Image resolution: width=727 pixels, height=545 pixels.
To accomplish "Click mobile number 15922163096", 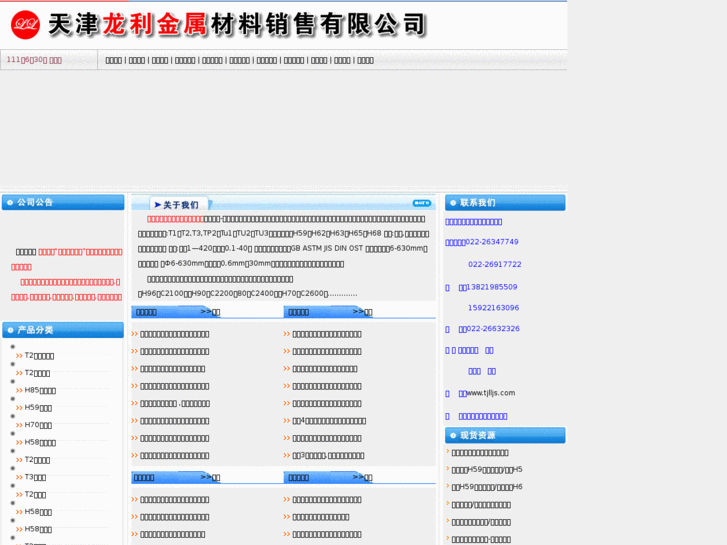I will [x=493, y=308].
